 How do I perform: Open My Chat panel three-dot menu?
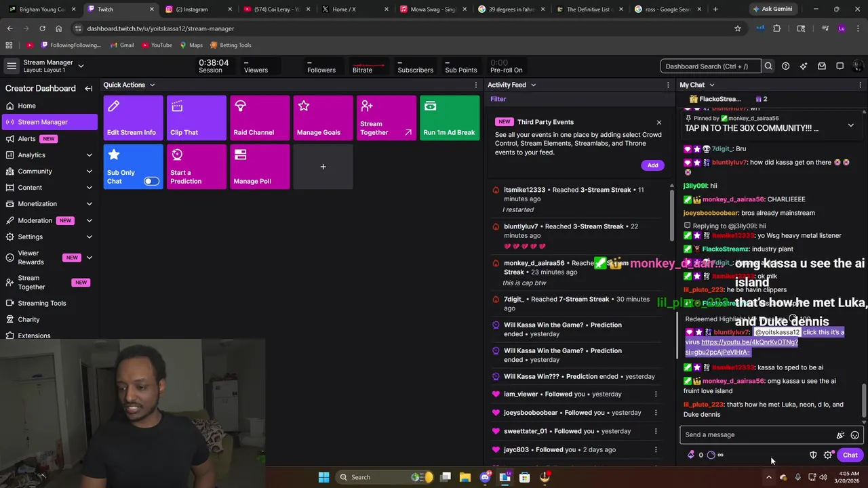coord(861,85)
